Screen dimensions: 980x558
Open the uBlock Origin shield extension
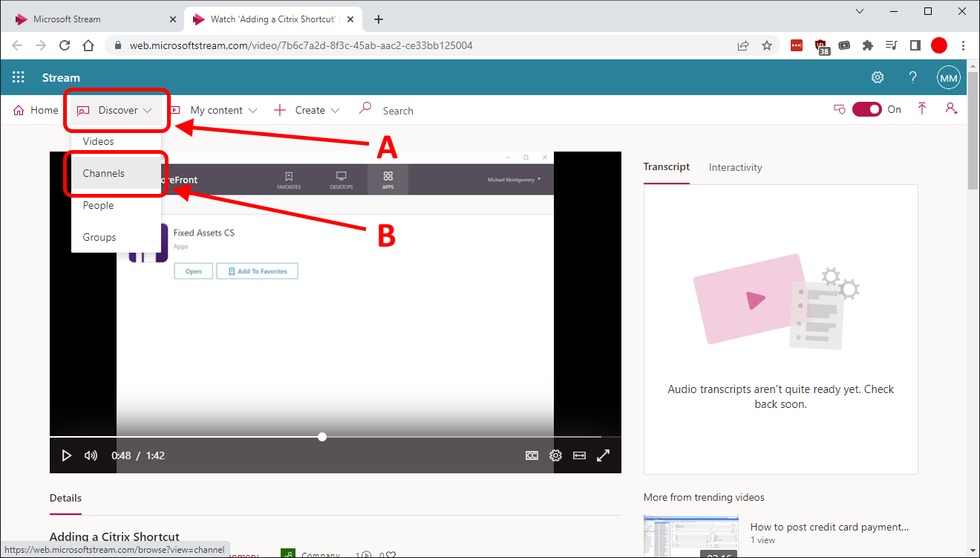point(821,46)
